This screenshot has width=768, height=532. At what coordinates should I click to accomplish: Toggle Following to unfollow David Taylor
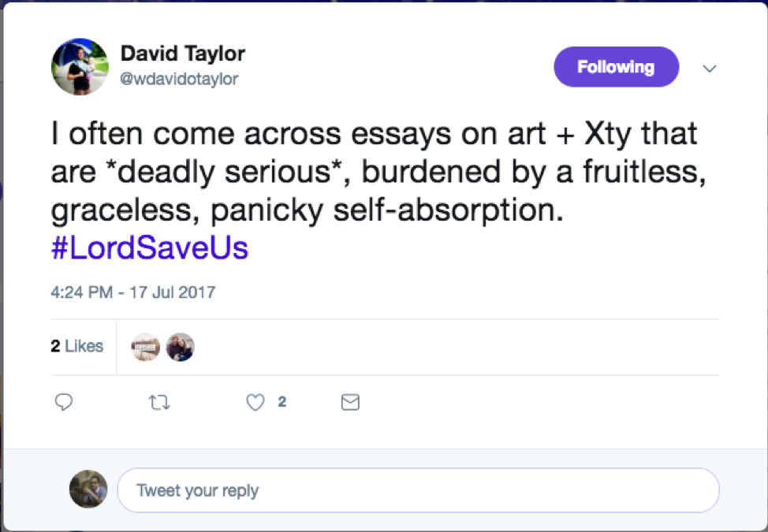tap(616, 67)
